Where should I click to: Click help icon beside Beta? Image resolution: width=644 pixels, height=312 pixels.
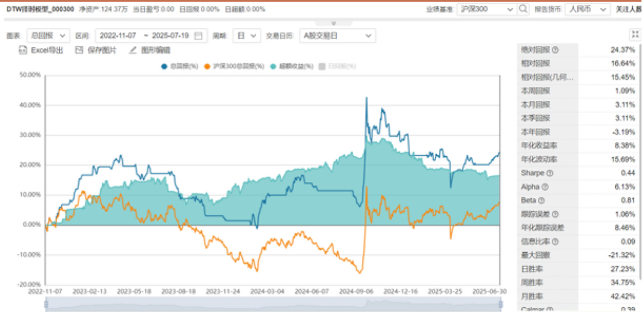coord(541,201)
